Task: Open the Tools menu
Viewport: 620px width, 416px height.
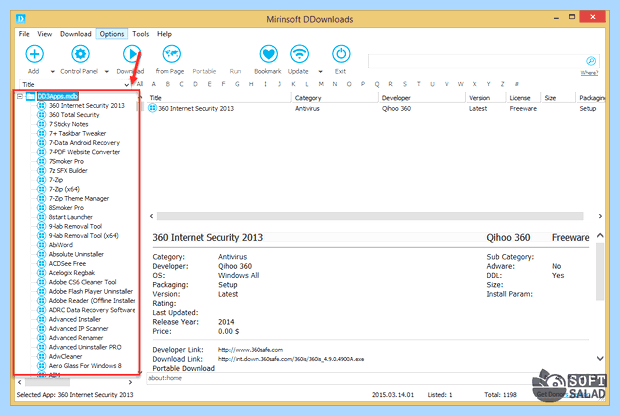Action: [x=140, y=34]
